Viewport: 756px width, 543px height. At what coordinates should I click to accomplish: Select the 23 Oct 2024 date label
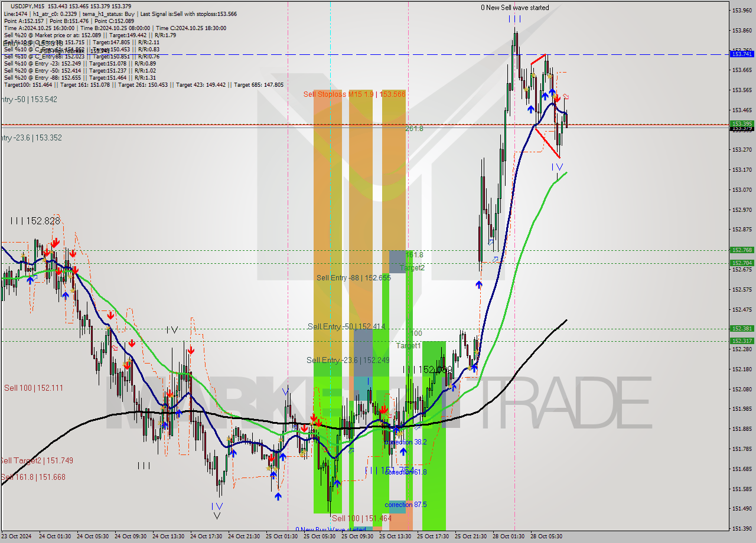click(17, 537)
